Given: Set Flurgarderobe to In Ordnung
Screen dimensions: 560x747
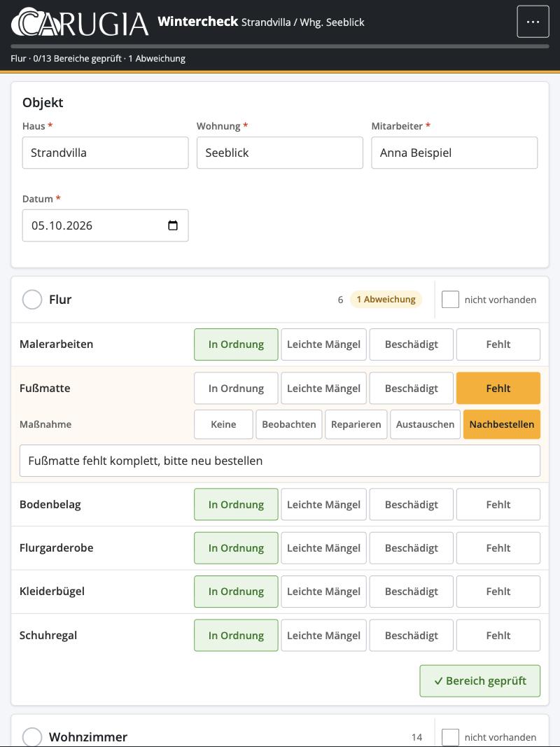Looking at the screenshot, I should [x=236, y=548].
